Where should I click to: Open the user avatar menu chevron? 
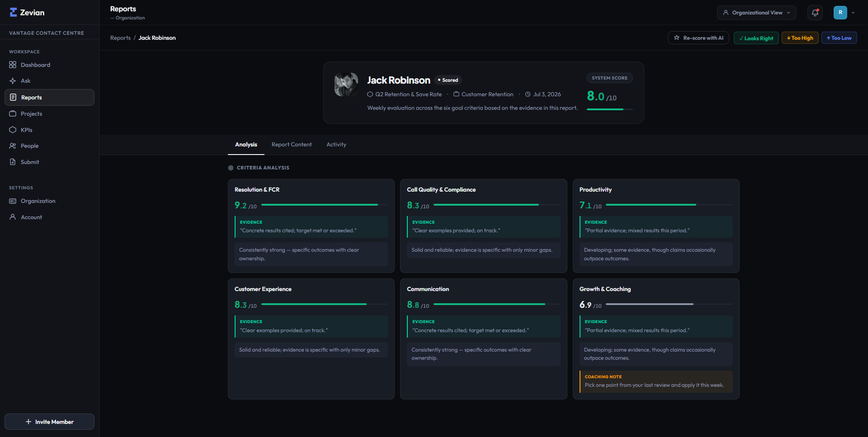[853, 13]
